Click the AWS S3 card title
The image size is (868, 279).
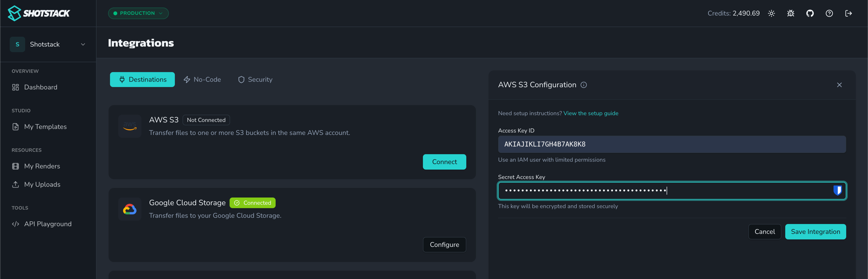coord(164,120)
